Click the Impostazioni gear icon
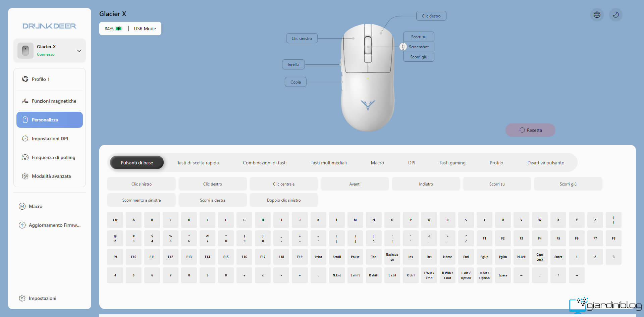This screenshot has width=644, height=317. point(22,298)
